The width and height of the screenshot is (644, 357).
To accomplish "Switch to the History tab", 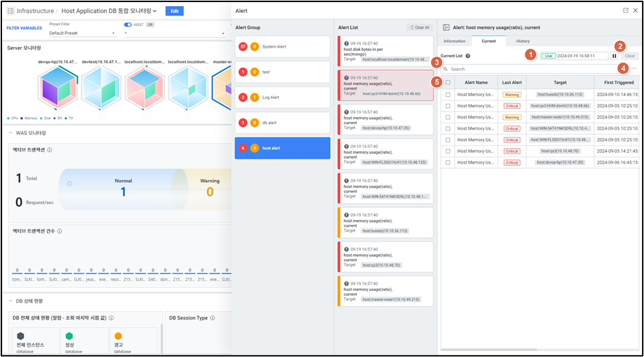I will click(523, 41).
